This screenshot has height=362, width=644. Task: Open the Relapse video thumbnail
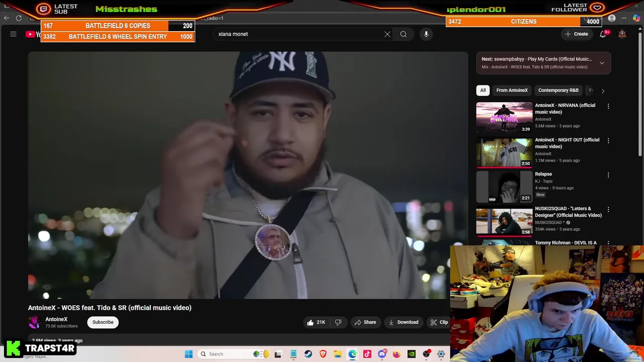point(504,186)
